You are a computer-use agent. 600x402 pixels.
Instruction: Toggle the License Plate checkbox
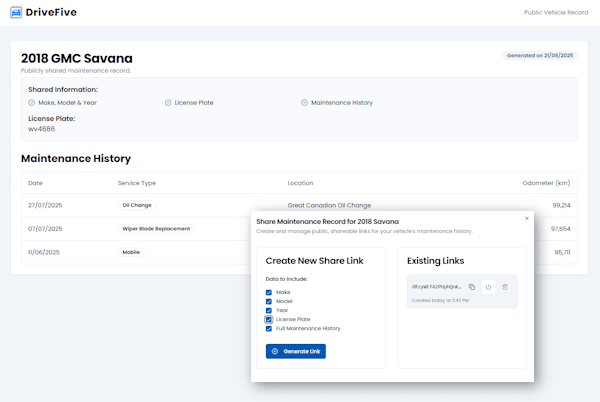(269, 319)
